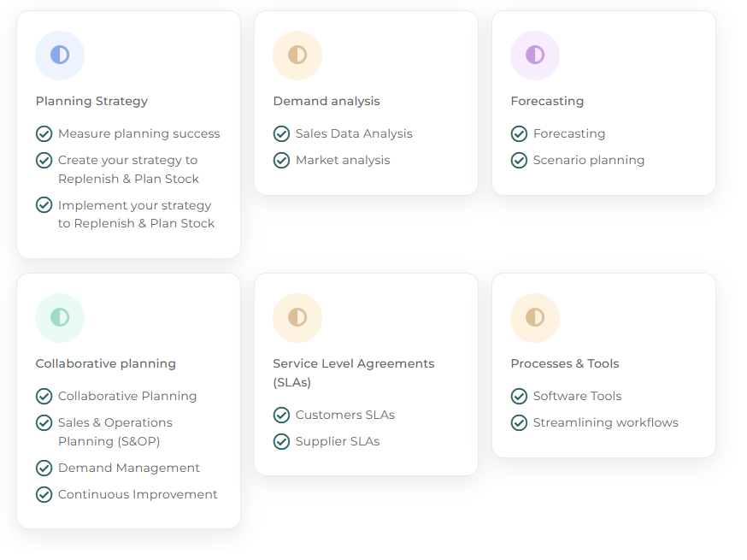Image resolution: width=747 pixels, height=560 pixels.
Task: Click checkmark icon next to Supplier SLAs
Action: coord(281,442)
